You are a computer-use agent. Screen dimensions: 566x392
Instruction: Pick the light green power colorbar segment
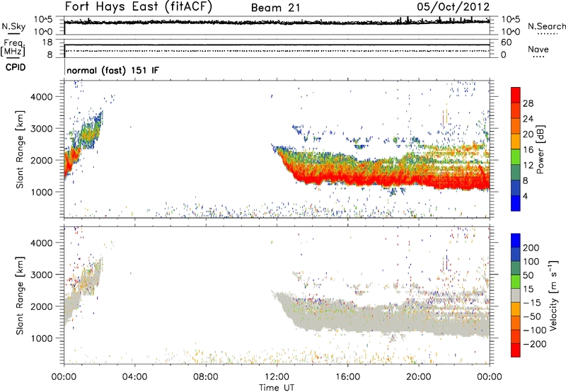click(516, 157)
